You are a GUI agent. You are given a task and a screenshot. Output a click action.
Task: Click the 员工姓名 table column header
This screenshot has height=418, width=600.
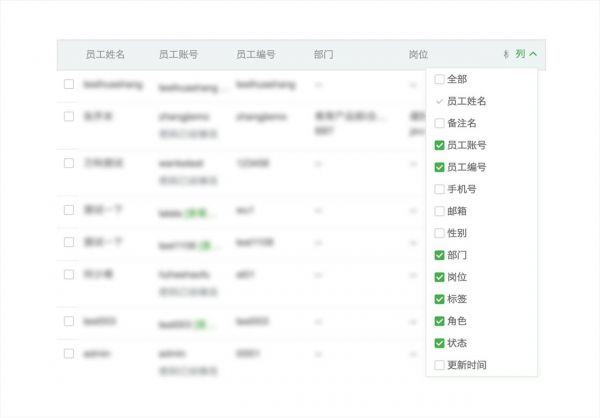click(x=105, y=55)
